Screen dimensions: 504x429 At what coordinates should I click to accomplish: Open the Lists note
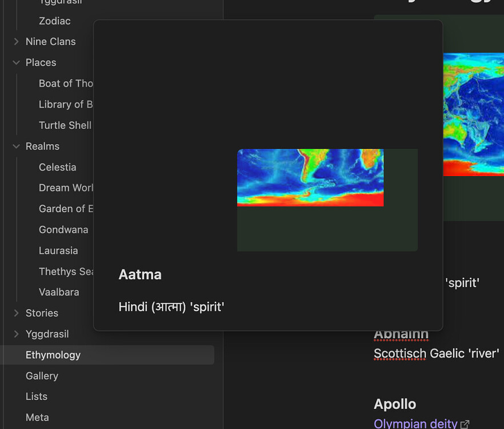[x=37, y=396]
